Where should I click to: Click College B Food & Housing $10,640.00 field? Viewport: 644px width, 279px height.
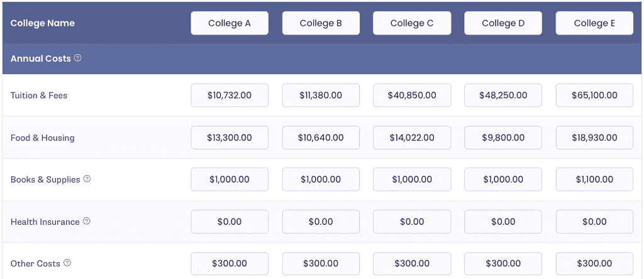(321, 137)
